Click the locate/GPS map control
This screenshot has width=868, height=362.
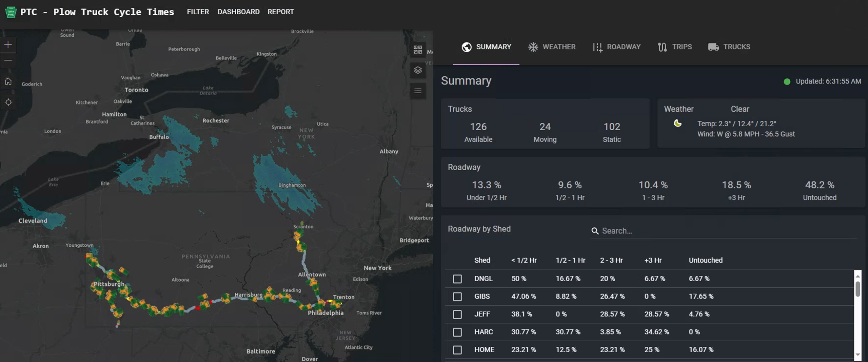point(8,102)
